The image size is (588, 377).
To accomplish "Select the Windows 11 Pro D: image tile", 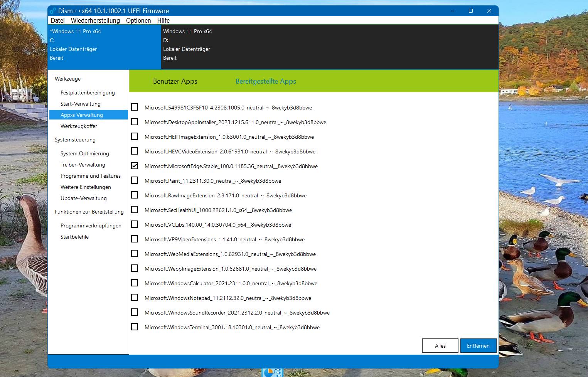I will point(330,47).
